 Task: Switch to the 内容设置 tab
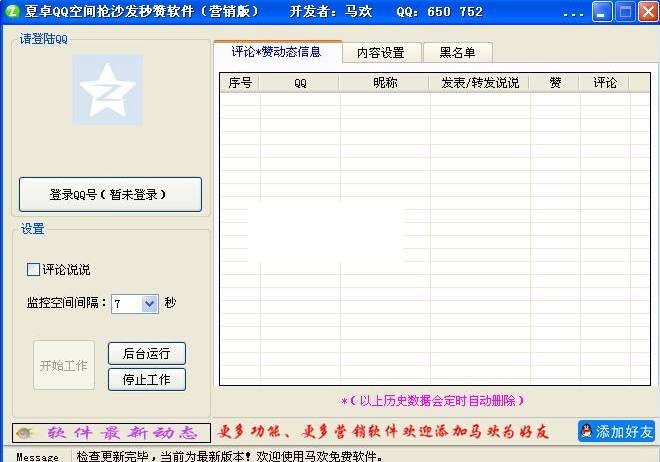pyautogui.click(x=380, y=53)
